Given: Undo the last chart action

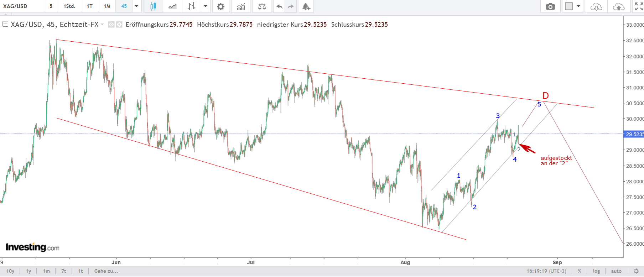Looking at the screenshot, I should coord(280,6).
